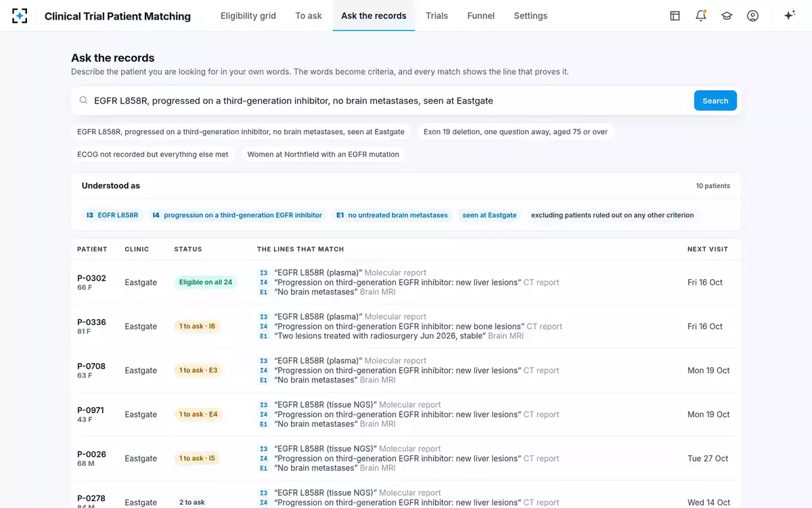
Task: Open the user account profile icon
Action: coord(752,16)
